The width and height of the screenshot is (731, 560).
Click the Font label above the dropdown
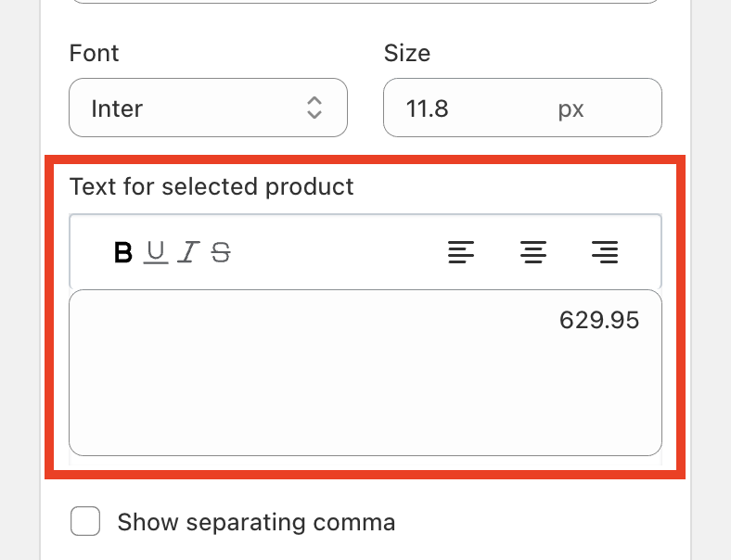pos(94,53)
